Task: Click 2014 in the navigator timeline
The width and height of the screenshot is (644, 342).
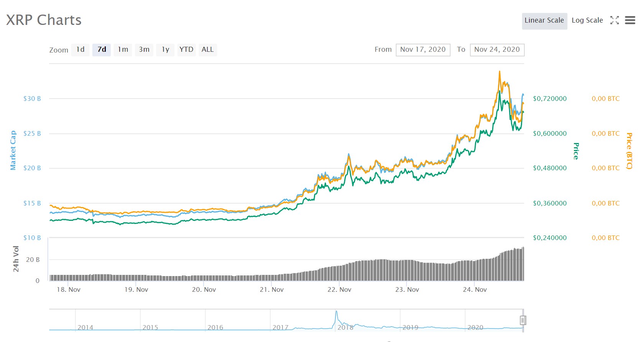Action: 85,327
